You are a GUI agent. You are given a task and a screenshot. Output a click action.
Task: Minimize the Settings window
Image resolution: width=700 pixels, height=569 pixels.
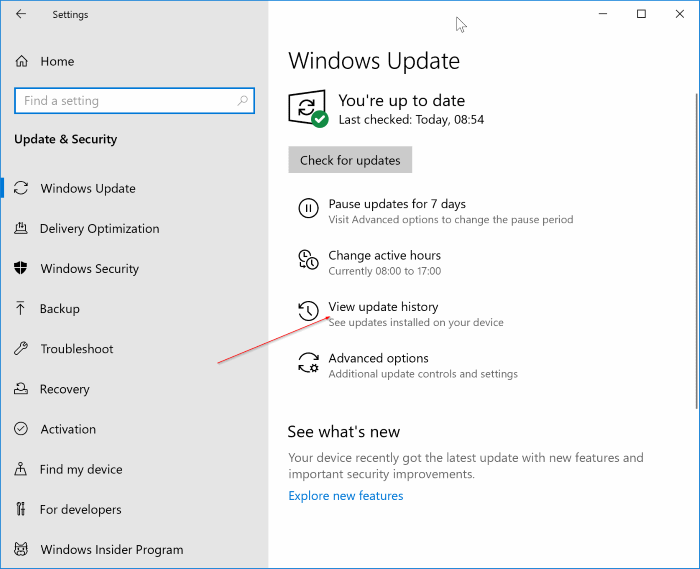point(603,14)
